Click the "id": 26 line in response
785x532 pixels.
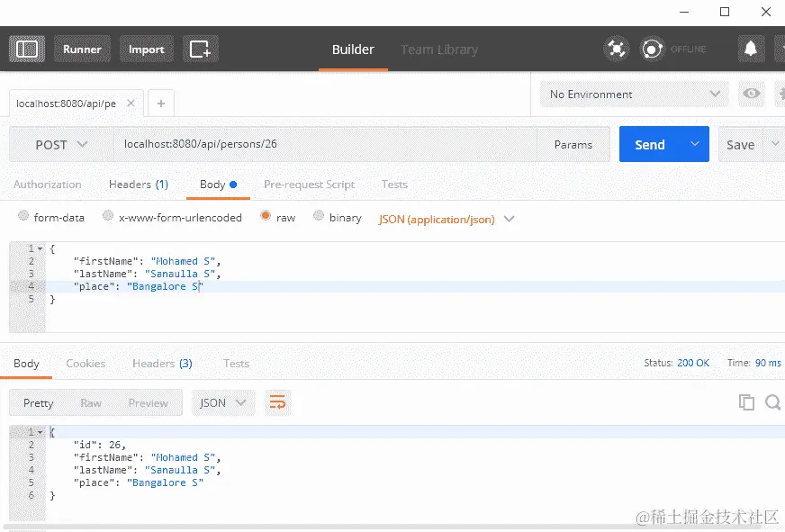99,445
